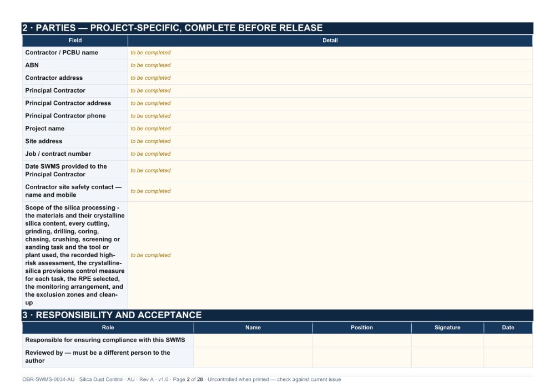
Task: Click the 'Position' column header
Action: (362, 328)
